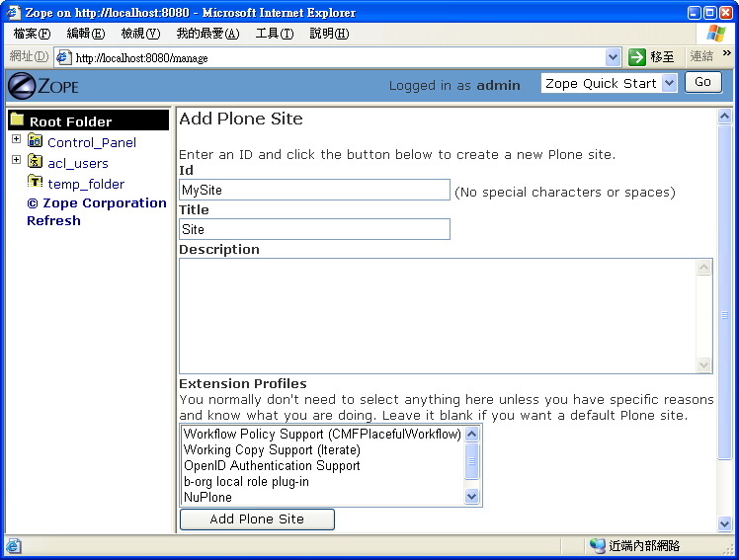
Task: Select OpenID Authentication Support profile
Action: [x=322, y=466]
